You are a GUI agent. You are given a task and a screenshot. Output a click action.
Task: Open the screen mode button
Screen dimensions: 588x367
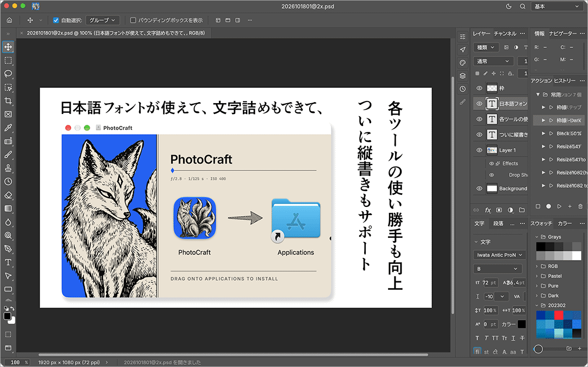pos(8,348)
